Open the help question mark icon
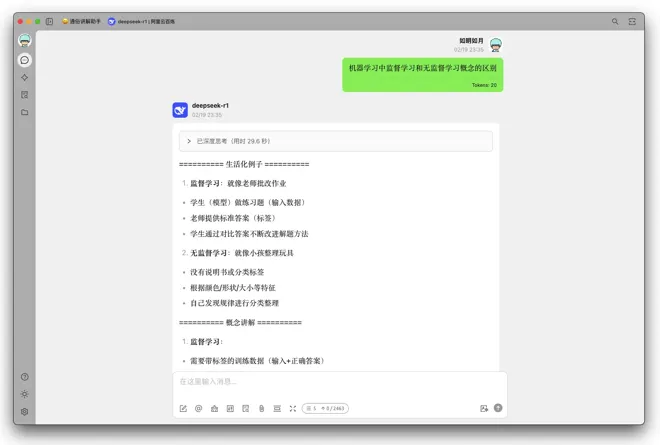The image size is (660, 445). [x=25, y=377]
